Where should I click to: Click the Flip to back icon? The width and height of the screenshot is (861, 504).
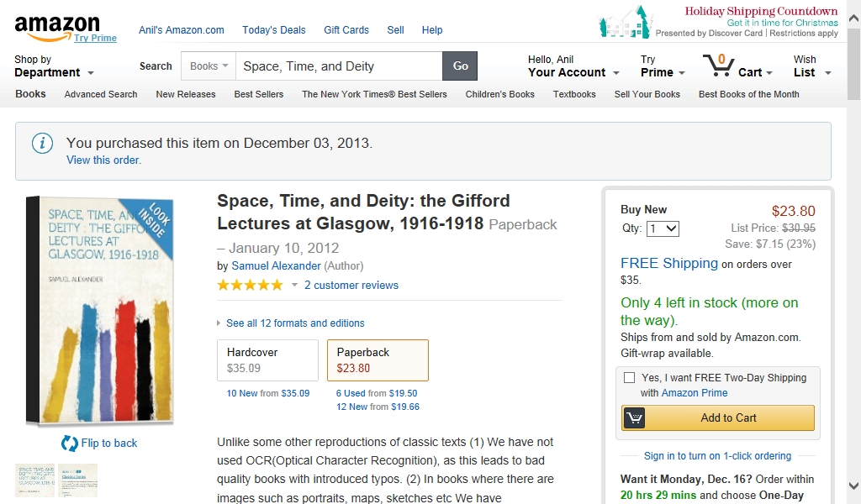[x=70, y=443]
